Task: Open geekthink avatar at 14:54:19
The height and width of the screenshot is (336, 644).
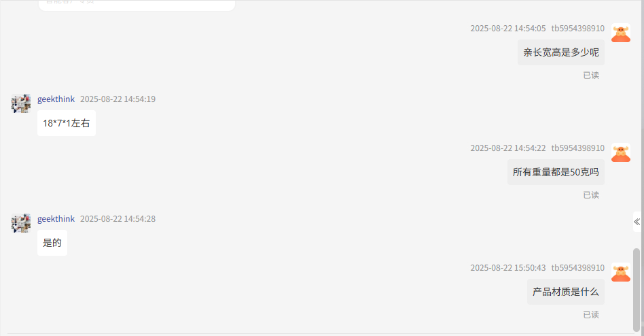Action: coord(21,103)
